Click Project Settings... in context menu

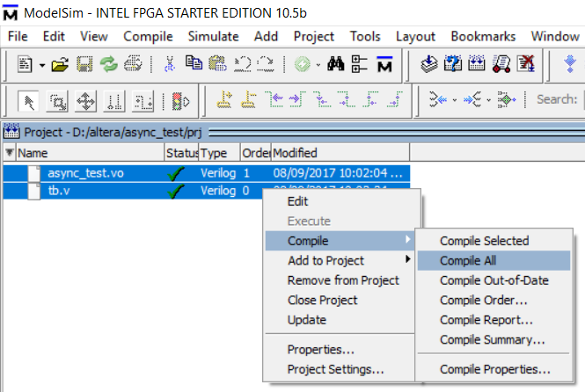point(335,369)
